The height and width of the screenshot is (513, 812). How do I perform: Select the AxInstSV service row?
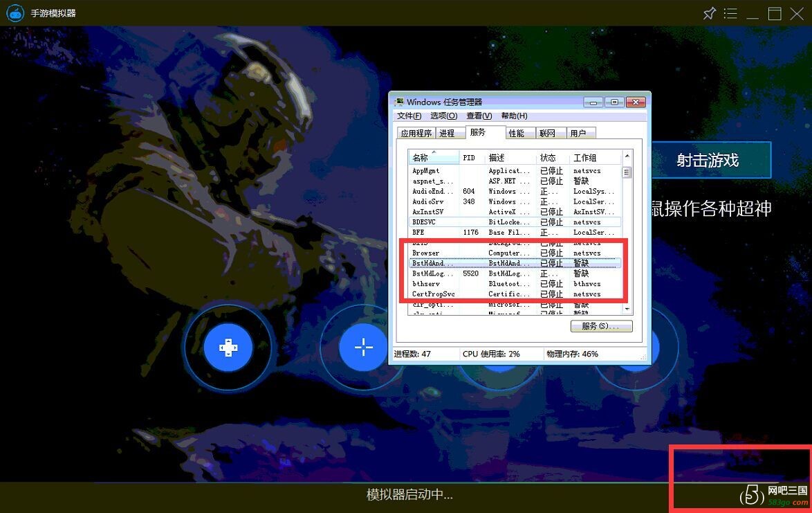pos(515,212)
